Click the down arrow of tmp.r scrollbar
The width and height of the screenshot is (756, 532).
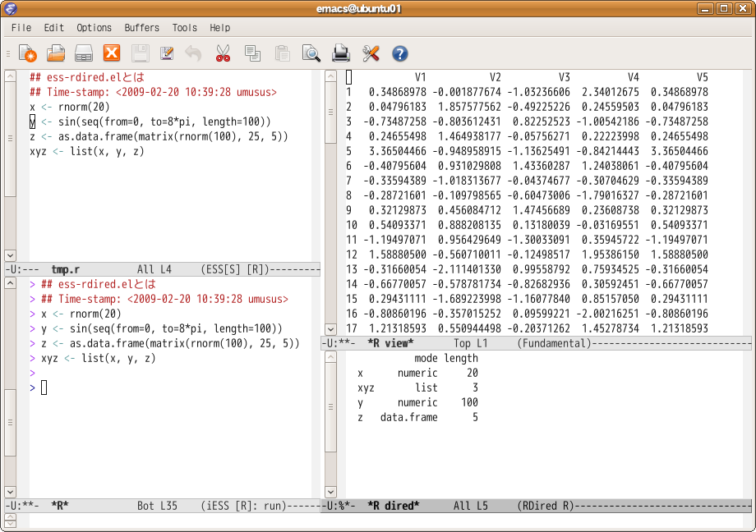coord(10,255)
